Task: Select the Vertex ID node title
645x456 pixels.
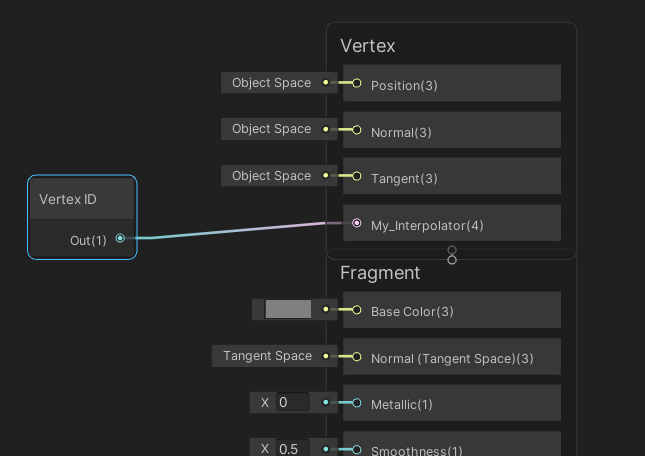Action: (x=68, y=199)
